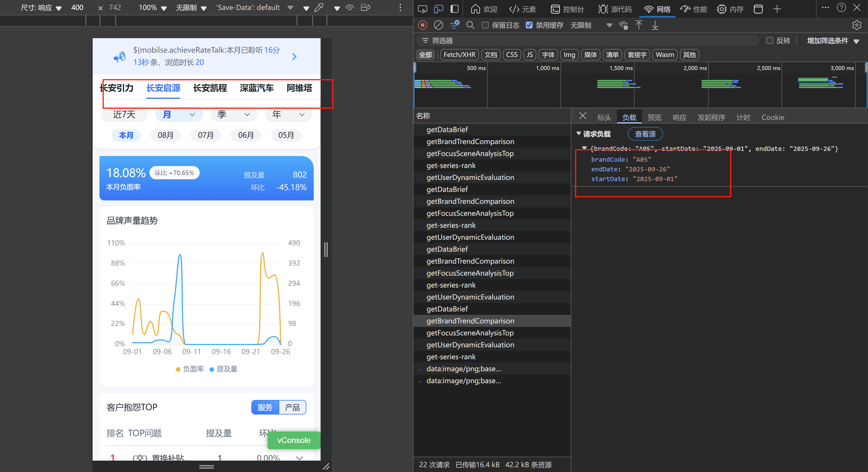868x472 pixels.
Task: Clear the network log
Action: pyautogui.click(x=438, y=25)
